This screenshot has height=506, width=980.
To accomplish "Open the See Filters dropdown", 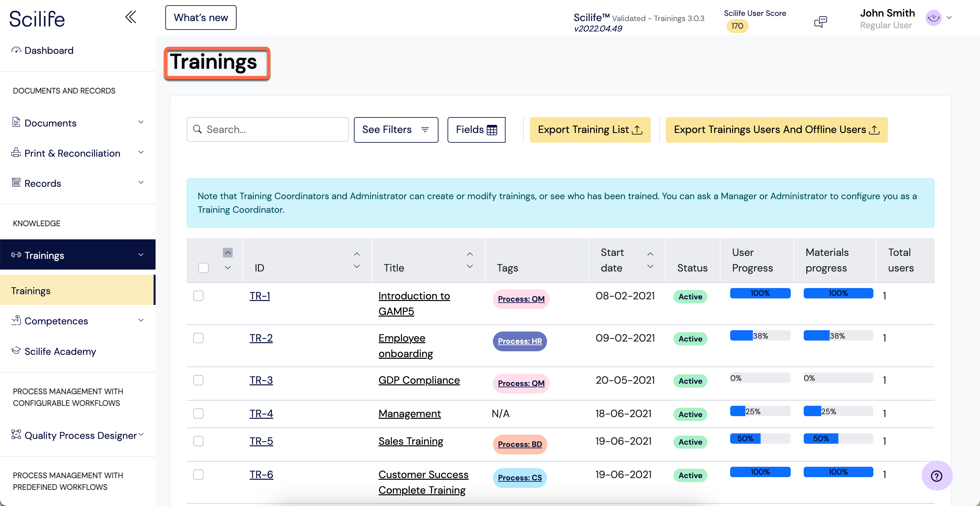I will click(x=396, y=129).
